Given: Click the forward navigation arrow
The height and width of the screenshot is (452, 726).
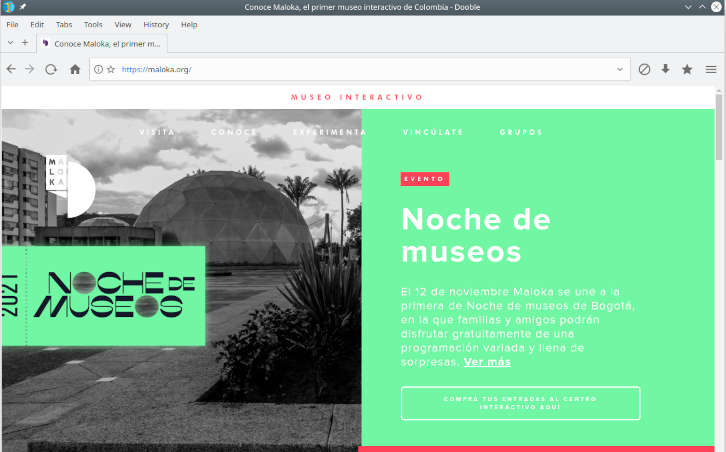Looking at the screenshot, I should click(x=30, y=69).
